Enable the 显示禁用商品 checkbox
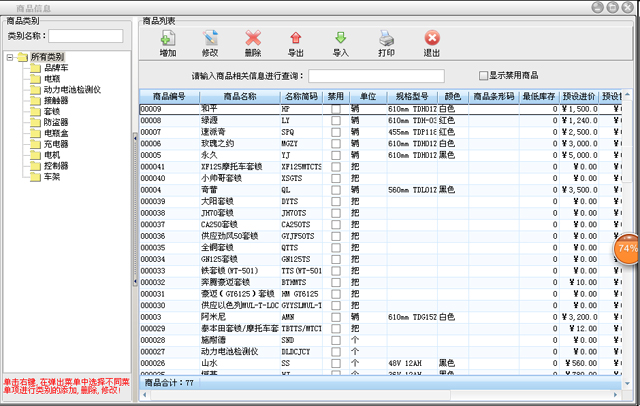The image size is (640, 406). coord(483,75)
